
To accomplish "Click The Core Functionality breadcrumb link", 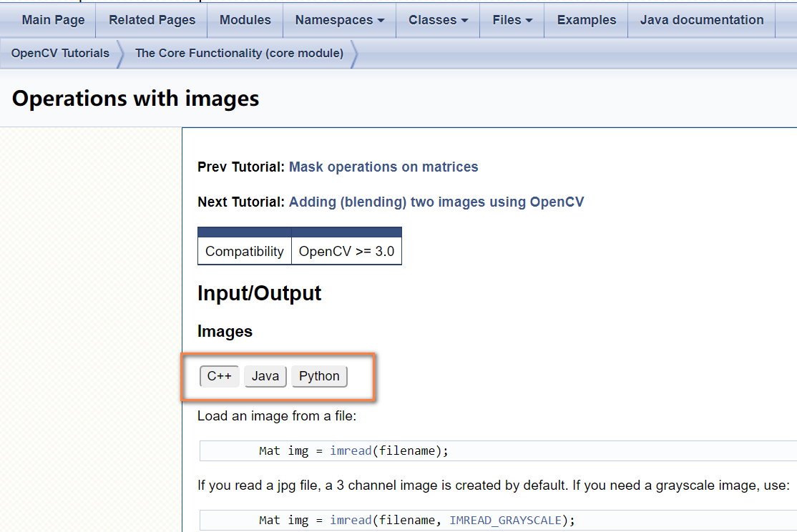I will [239, 54].
